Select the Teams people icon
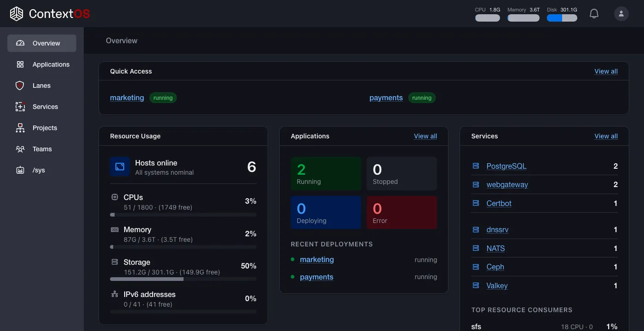644x331 pixels. tap(20, 149)
